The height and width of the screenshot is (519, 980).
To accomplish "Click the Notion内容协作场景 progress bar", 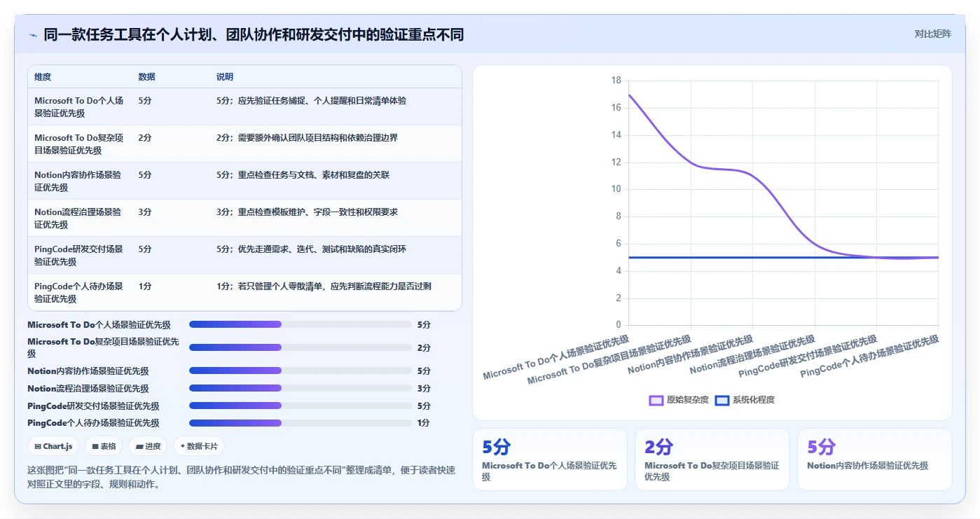I will coord(301,371).
